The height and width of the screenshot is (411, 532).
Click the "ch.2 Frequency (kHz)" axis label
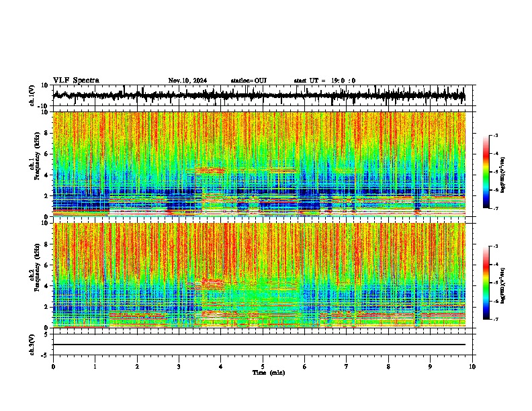click(x=35, y=267)
